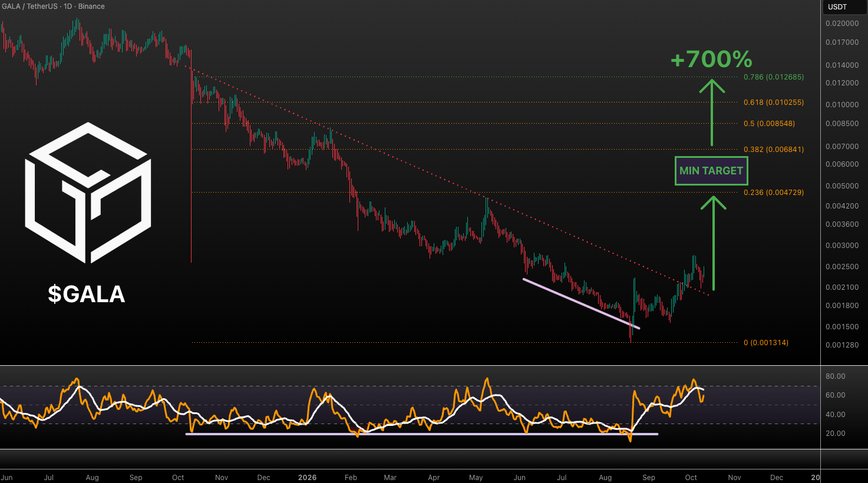This screenshot has height=483, width=868.
Task: Select the $GALA text label
Action: pyautogui.click(x=87, y=294)
